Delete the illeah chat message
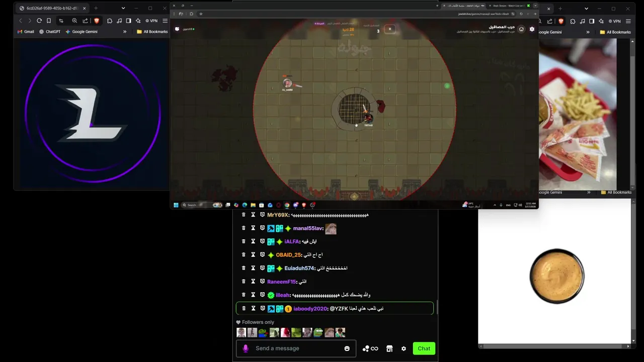 (244, 295)
